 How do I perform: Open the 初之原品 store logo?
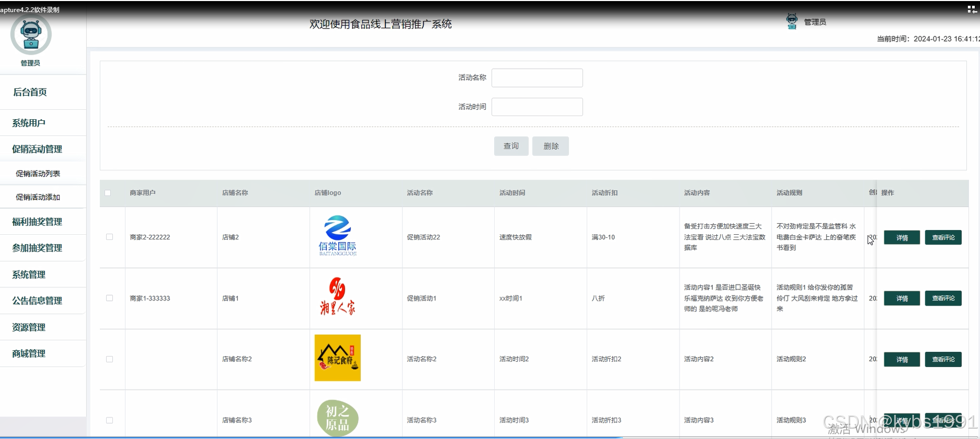click(x=338, y=418)
